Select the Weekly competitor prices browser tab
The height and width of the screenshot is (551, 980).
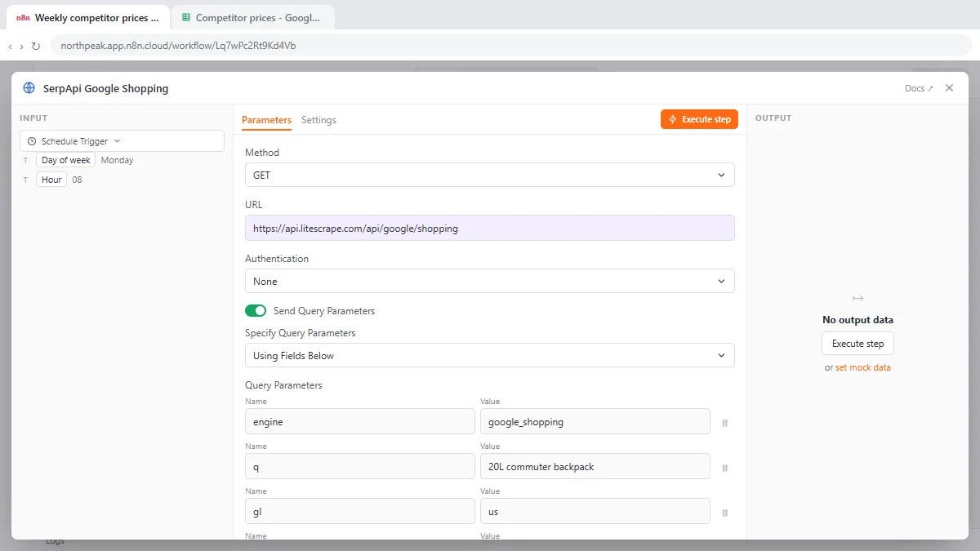point(88,17)
